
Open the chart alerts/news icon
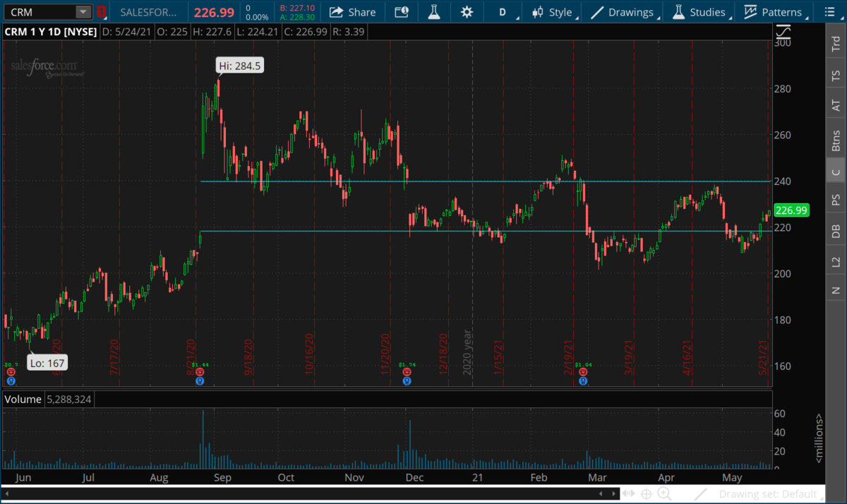click(402, 12)
